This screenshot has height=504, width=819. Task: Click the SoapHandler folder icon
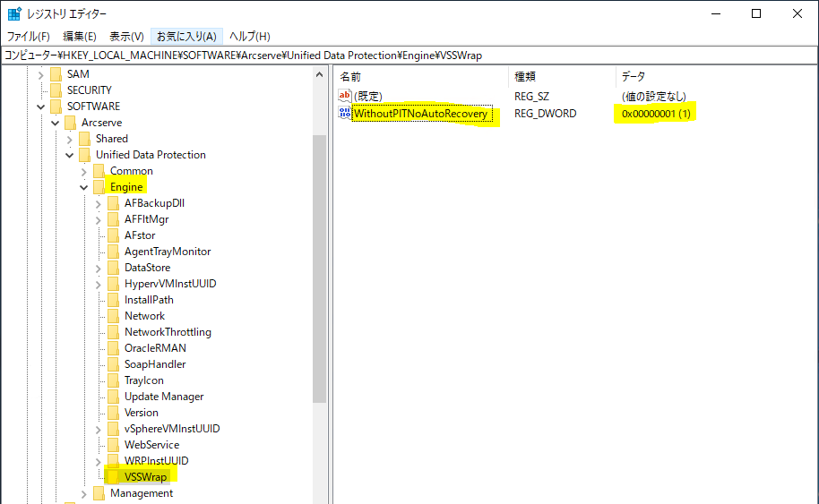[x=113, y=364]
